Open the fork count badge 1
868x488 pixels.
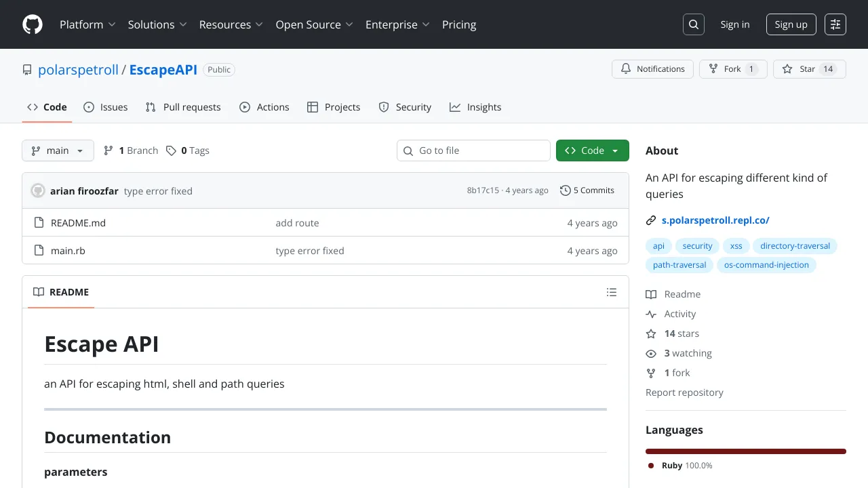pos(751,69)
